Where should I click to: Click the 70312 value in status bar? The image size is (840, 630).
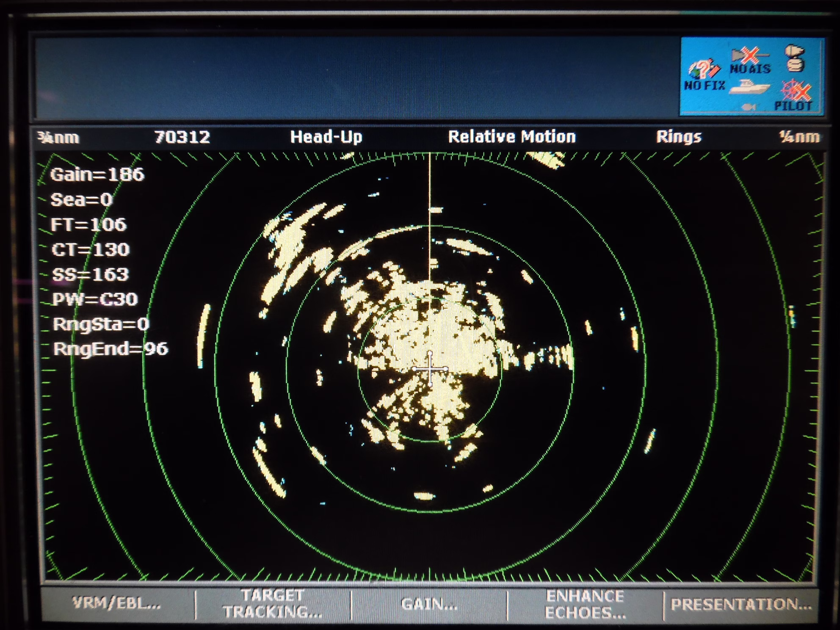(182, 137)
